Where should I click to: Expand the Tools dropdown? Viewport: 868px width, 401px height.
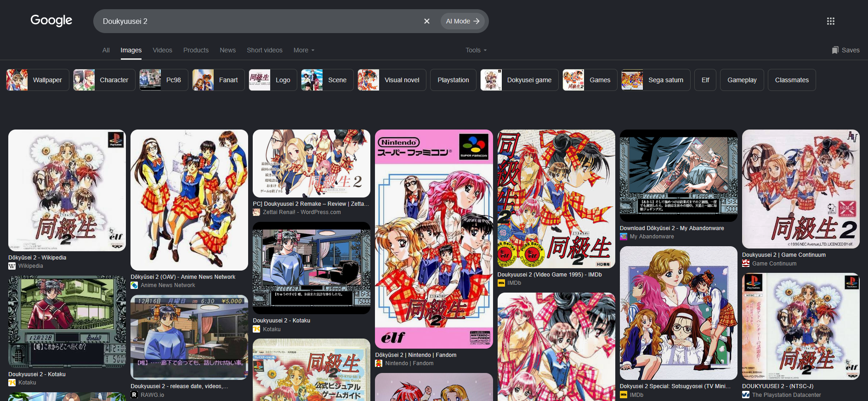(x=476, y=50)
